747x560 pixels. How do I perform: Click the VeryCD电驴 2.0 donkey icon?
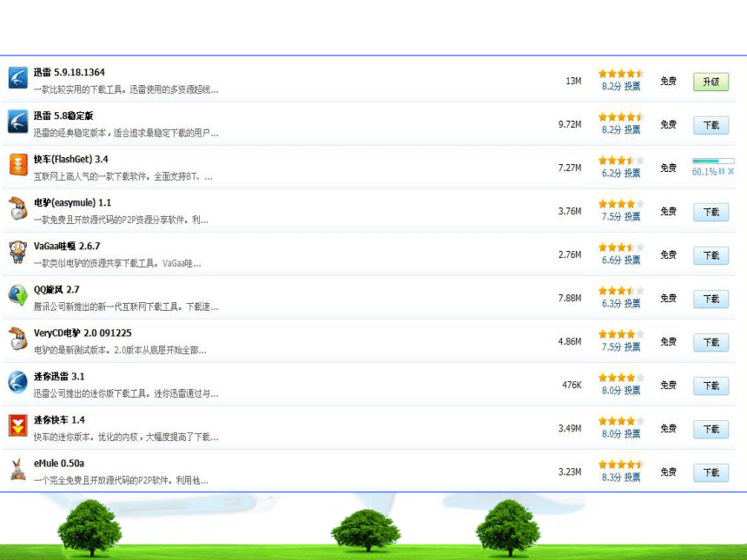point(18,339)
